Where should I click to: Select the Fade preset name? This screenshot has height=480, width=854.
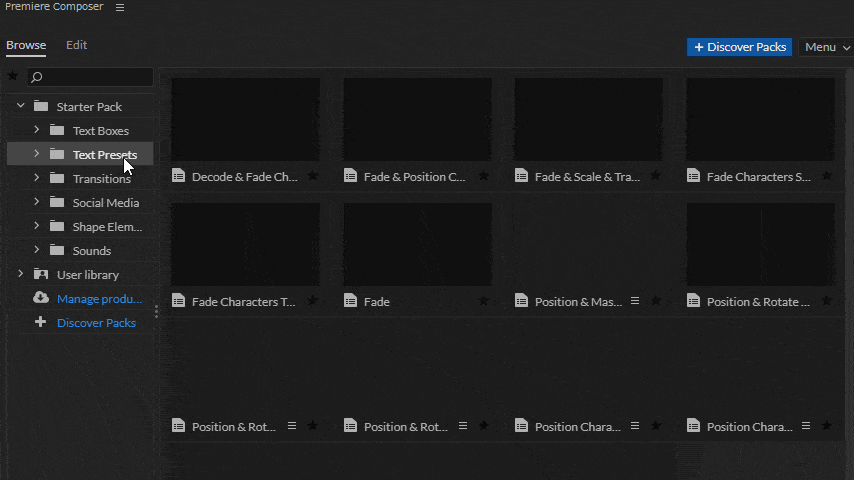pyautogui.click(x=376, y=301)
